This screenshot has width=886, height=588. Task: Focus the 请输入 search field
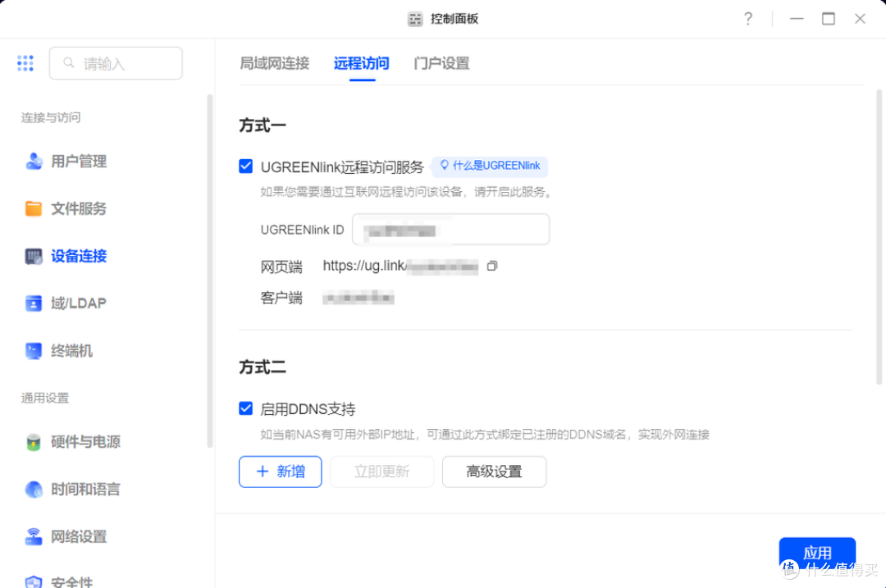click(x=116, y=63)
